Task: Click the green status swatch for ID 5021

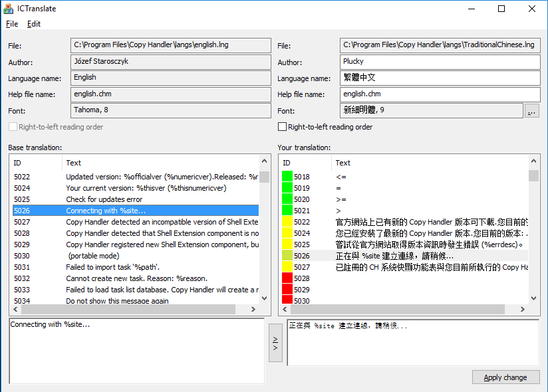Action: (287, 210)
